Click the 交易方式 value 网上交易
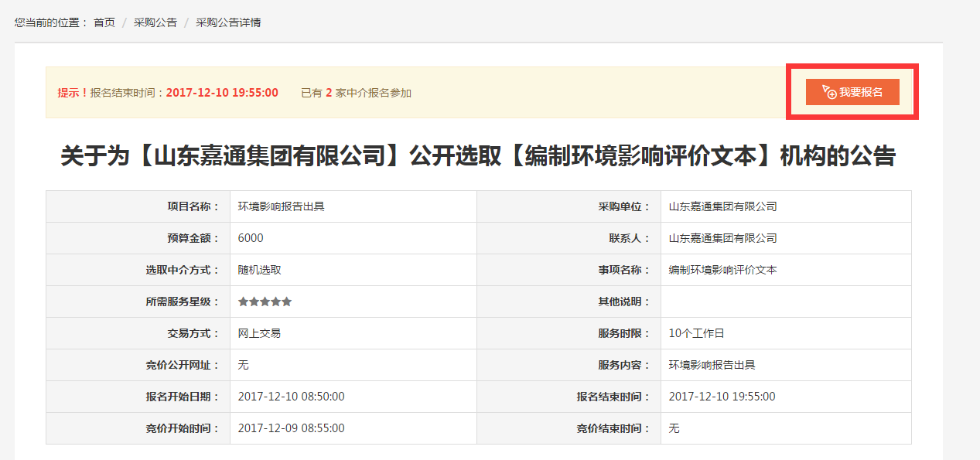Screen dimensions: 980x460 (x=259, y=333)
